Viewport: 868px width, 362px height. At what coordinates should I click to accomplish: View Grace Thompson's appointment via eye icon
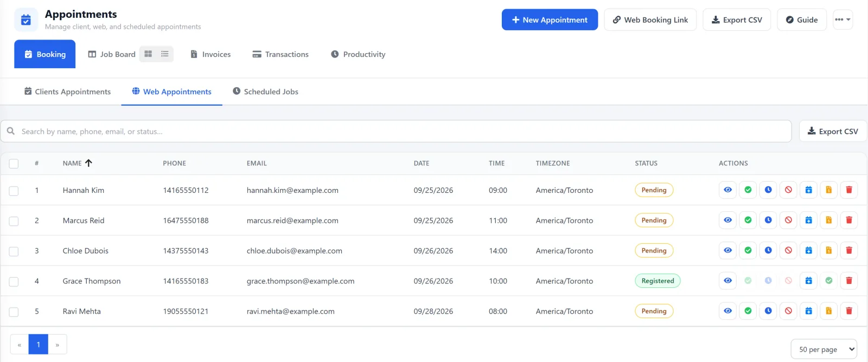click(727, 281)
